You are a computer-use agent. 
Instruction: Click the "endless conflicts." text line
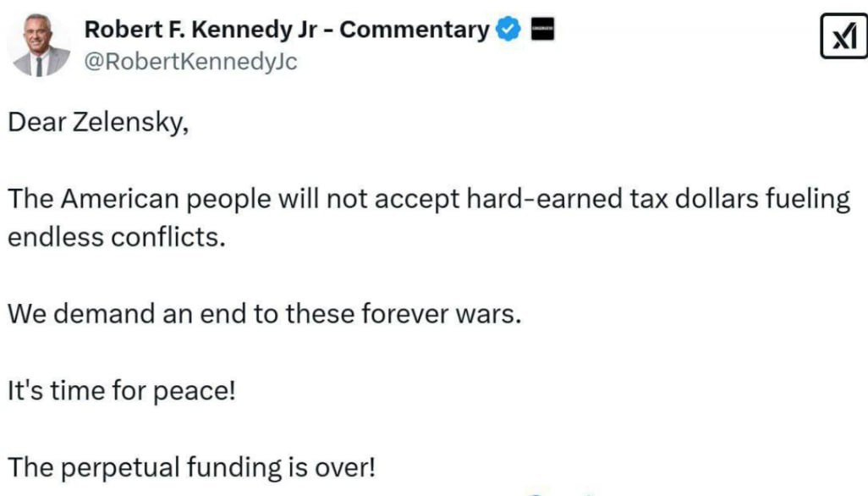point(117,237)
